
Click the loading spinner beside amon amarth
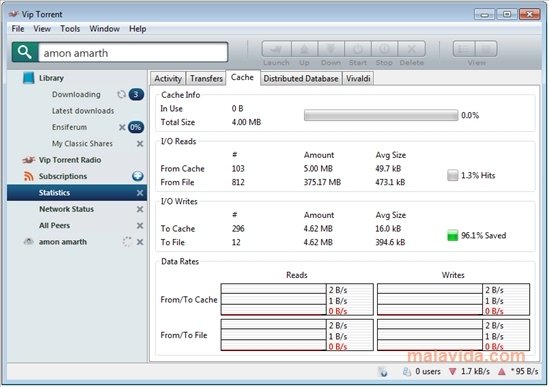(x=127, y=242)
